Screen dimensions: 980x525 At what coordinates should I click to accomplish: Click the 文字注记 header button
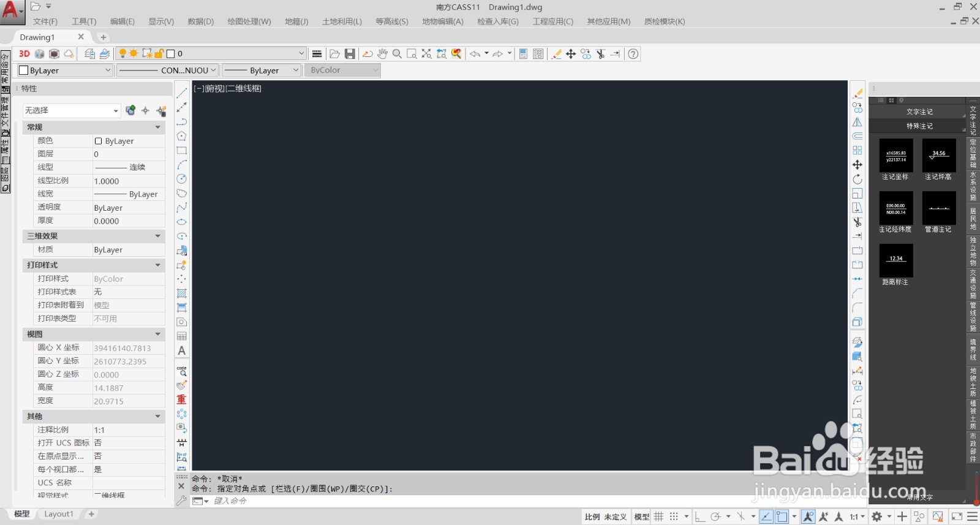tap(919, 112)
